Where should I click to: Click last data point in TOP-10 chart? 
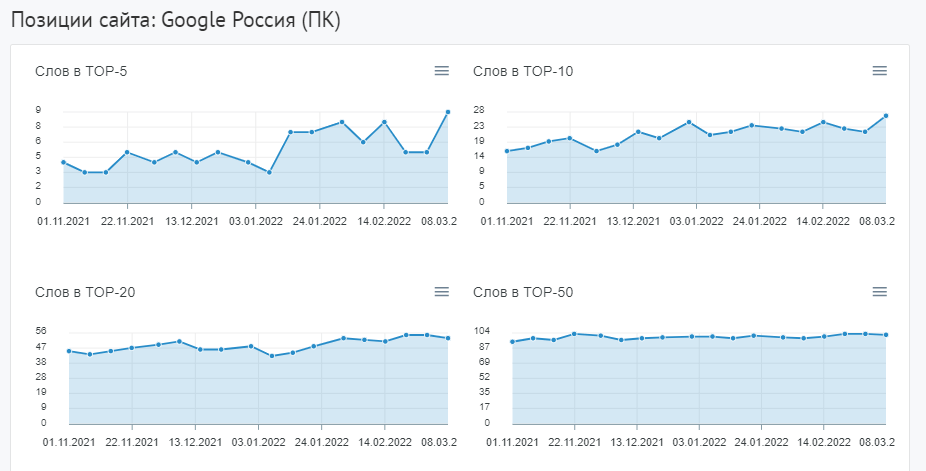click(x=886, y=116)
